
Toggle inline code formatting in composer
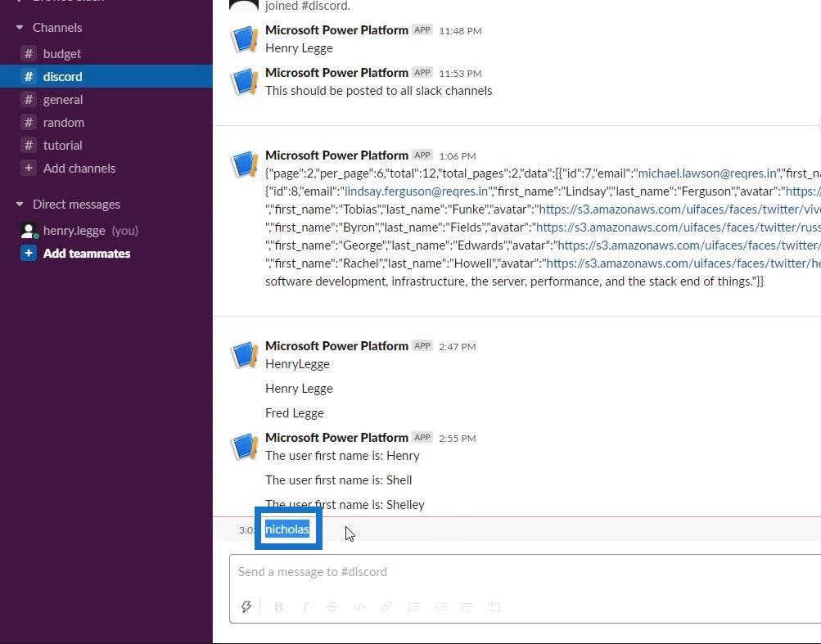[x=359, y=607]
